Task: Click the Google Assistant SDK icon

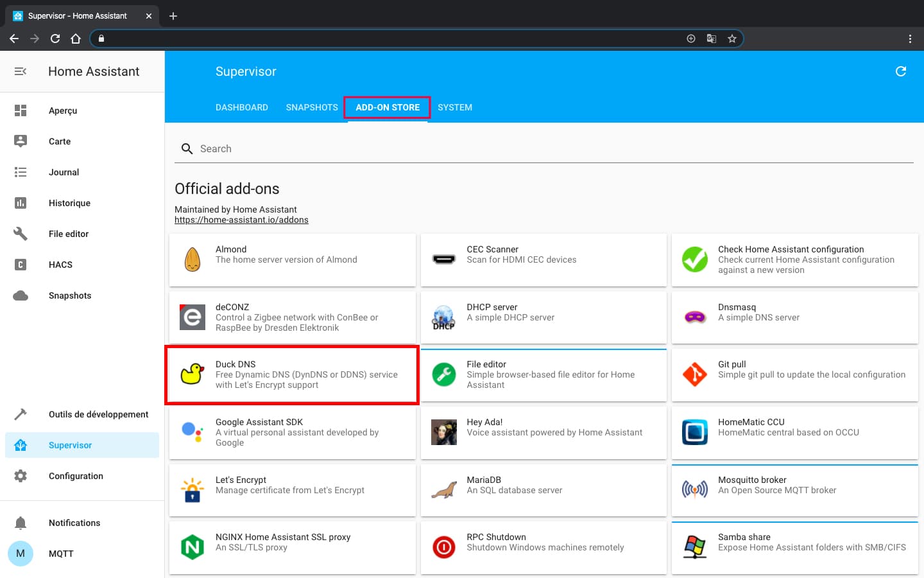Action: [193, 432]
